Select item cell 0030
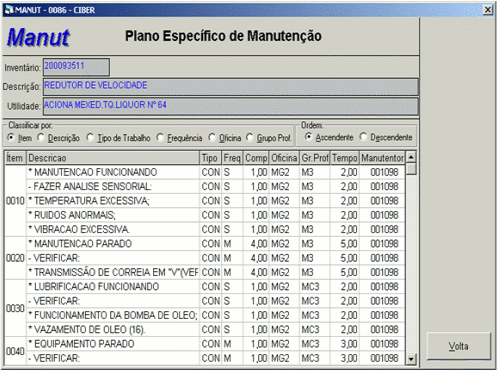The image size is (499, 373). click(15, 308)
